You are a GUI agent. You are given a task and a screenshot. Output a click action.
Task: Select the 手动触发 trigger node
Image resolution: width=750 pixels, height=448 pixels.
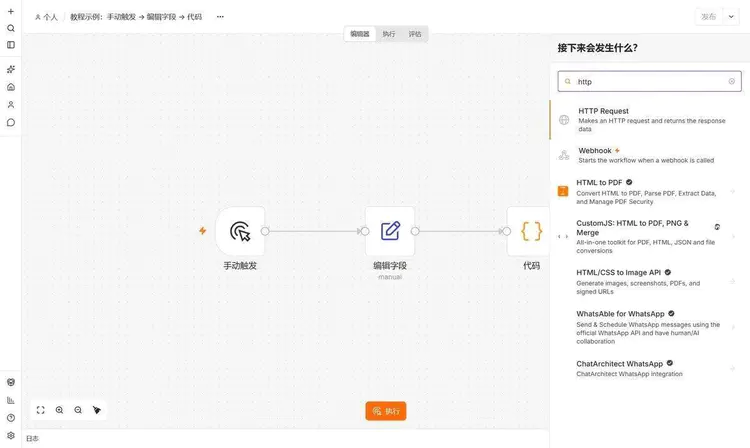pos(240,231)
